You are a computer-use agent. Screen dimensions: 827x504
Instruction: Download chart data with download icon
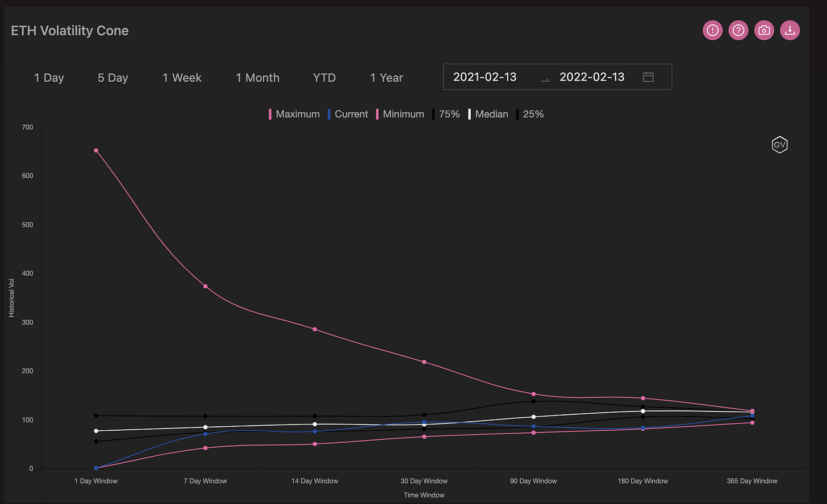pyautogui.click(x=790, y=31)
